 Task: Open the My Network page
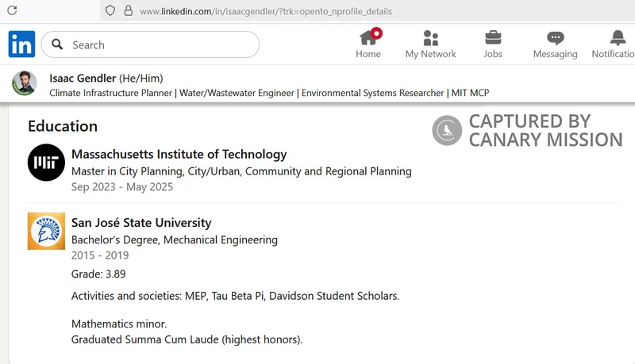[x=430, y=44]
